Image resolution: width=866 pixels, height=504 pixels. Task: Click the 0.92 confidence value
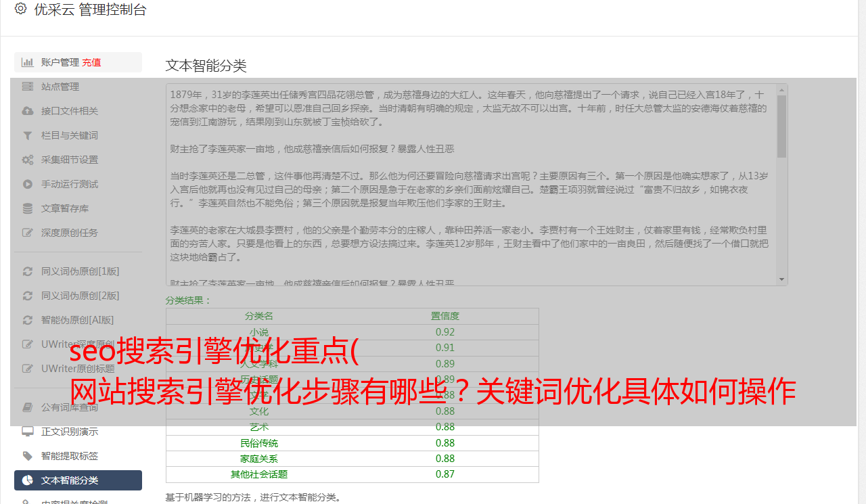coord(445,332)
